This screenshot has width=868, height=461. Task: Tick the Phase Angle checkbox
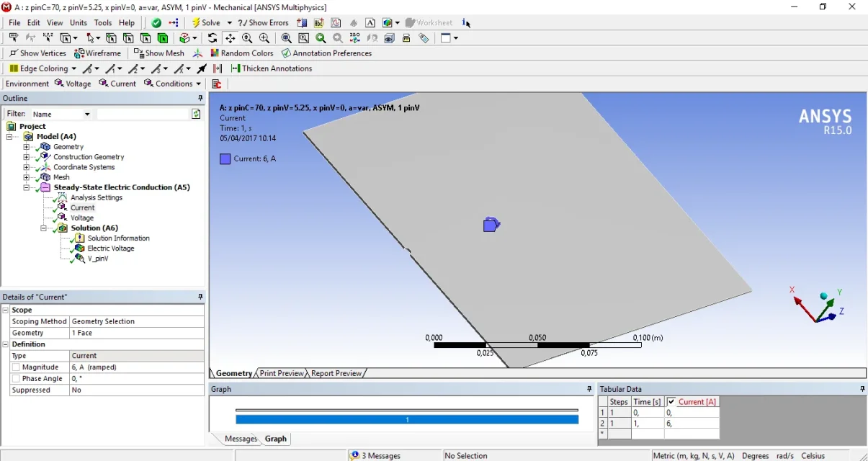click(16, 379)
